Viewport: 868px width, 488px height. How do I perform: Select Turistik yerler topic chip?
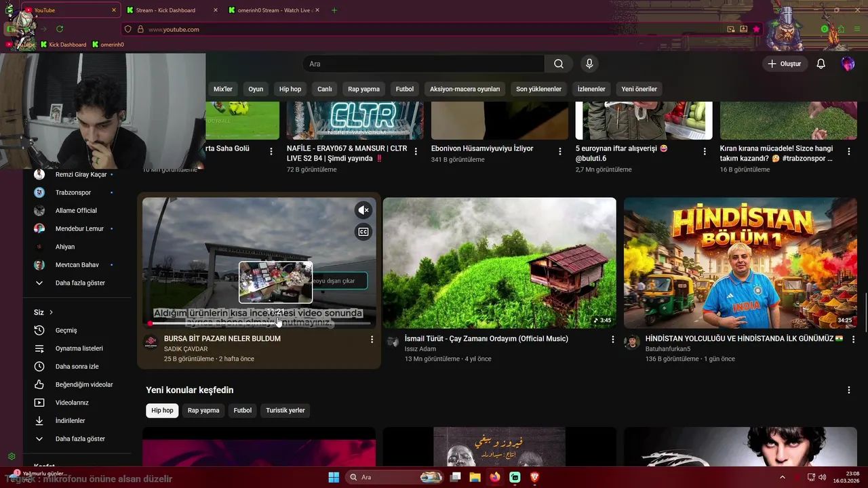pyautogui.click(x=285, y=411)
